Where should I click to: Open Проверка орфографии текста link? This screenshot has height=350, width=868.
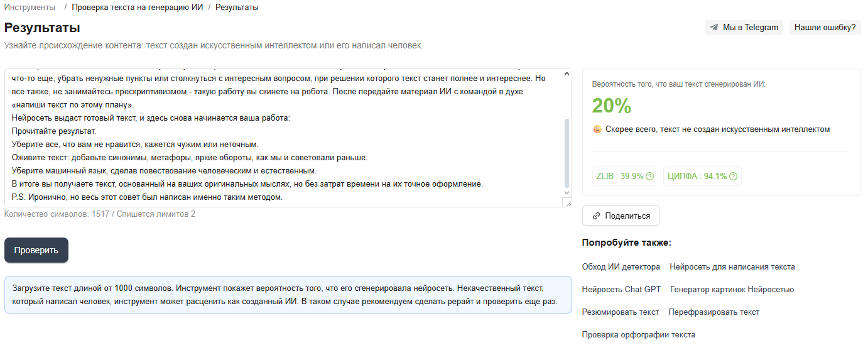638,335
